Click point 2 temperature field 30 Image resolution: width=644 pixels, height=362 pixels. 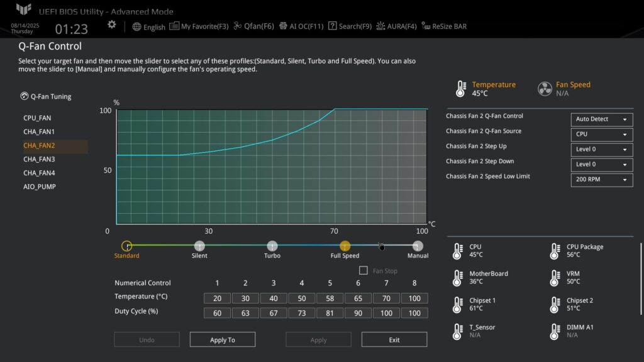click(245, 299)
